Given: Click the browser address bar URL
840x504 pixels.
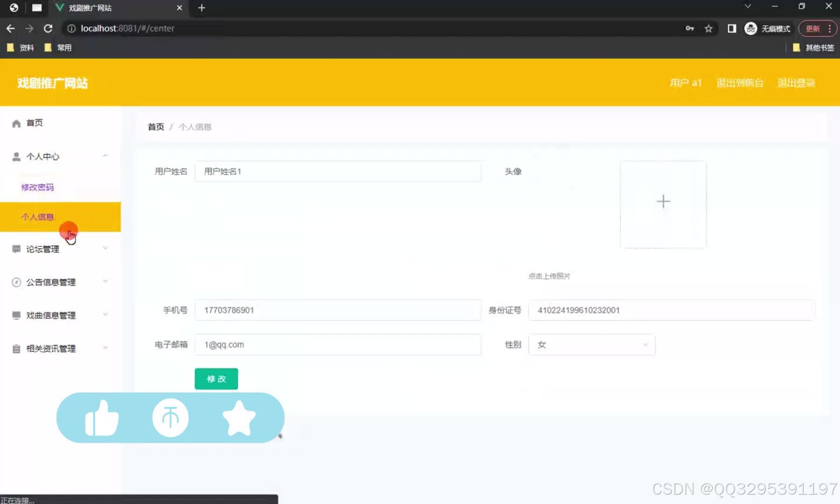Looking at the screenshot, I should (x=127, y=28).
